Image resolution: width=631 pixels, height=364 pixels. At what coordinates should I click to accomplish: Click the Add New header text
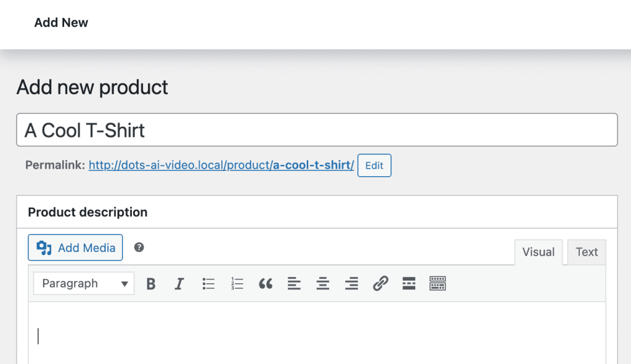tap(61, 23)
